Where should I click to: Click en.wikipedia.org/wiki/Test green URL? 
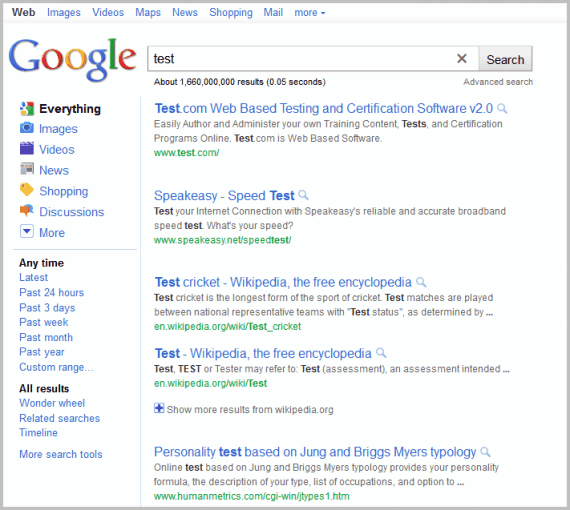point(210,383)
